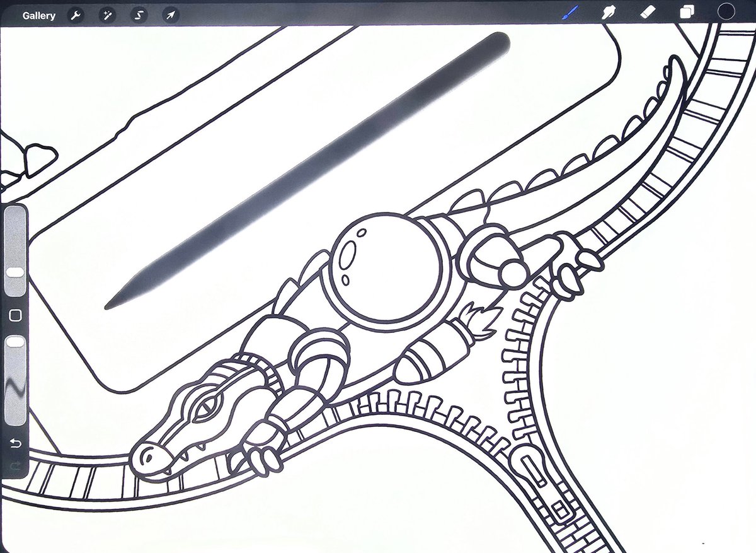756x553 pixels.
Task: Open the Layers panel
Action: coord(687,13)
